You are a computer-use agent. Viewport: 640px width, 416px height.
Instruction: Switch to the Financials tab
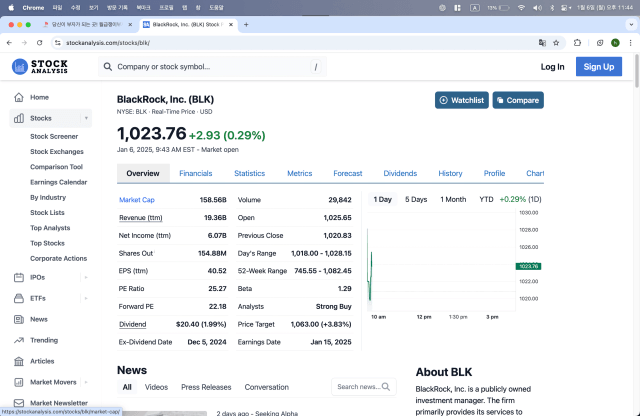point(196,174)
